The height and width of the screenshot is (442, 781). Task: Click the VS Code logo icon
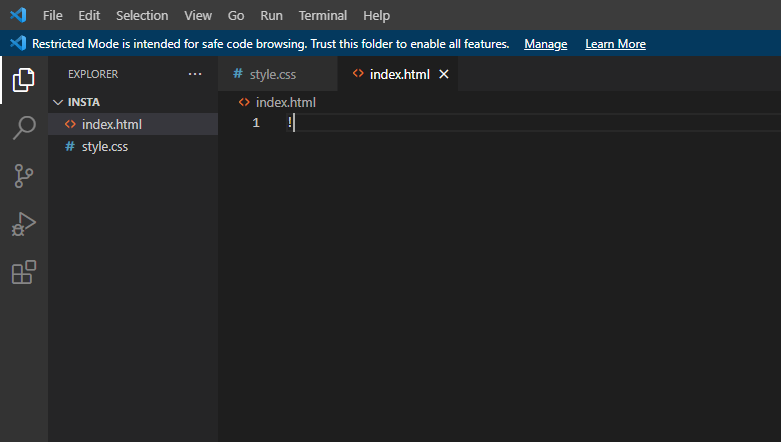(17, 15)
